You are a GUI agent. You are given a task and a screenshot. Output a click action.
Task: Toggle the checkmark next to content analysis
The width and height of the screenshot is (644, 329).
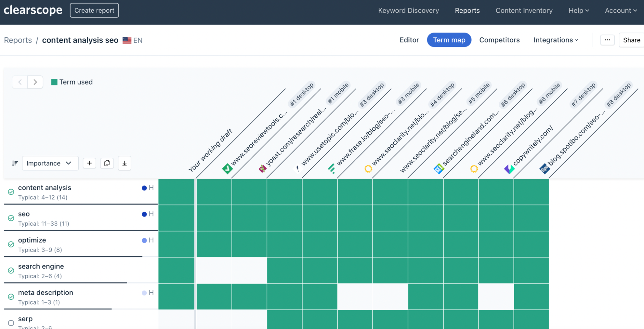[11, 192]
